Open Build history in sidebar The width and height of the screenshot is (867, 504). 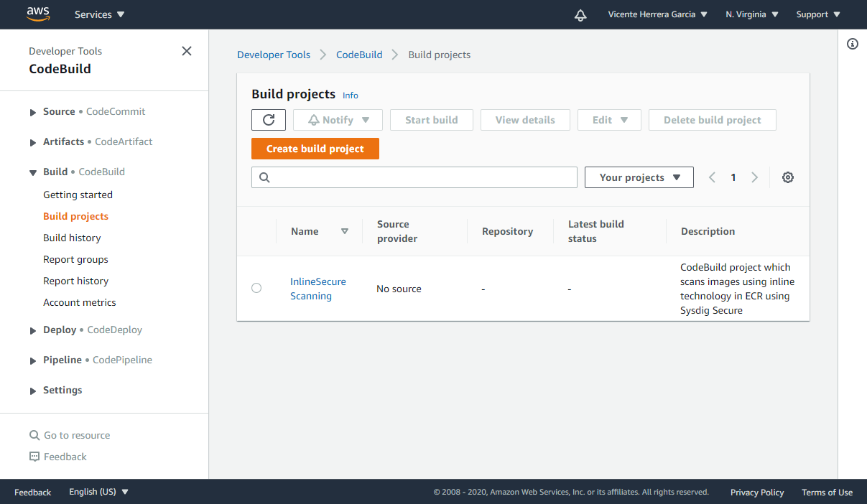pos(72,238)
